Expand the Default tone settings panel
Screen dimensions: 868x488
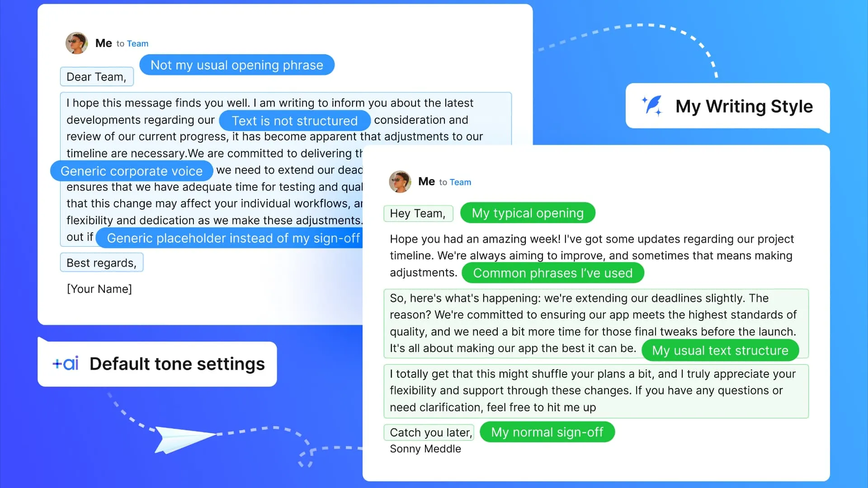pos(158,363)
